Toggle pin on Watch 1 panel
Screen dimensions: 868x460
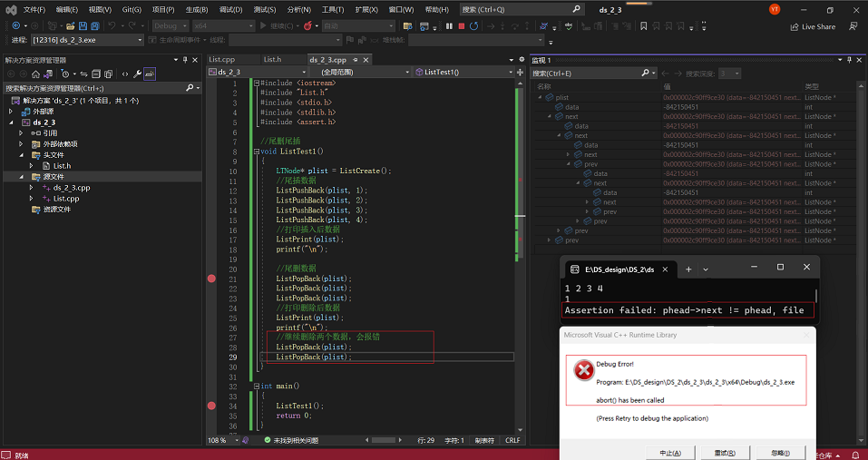click(850, 60)
